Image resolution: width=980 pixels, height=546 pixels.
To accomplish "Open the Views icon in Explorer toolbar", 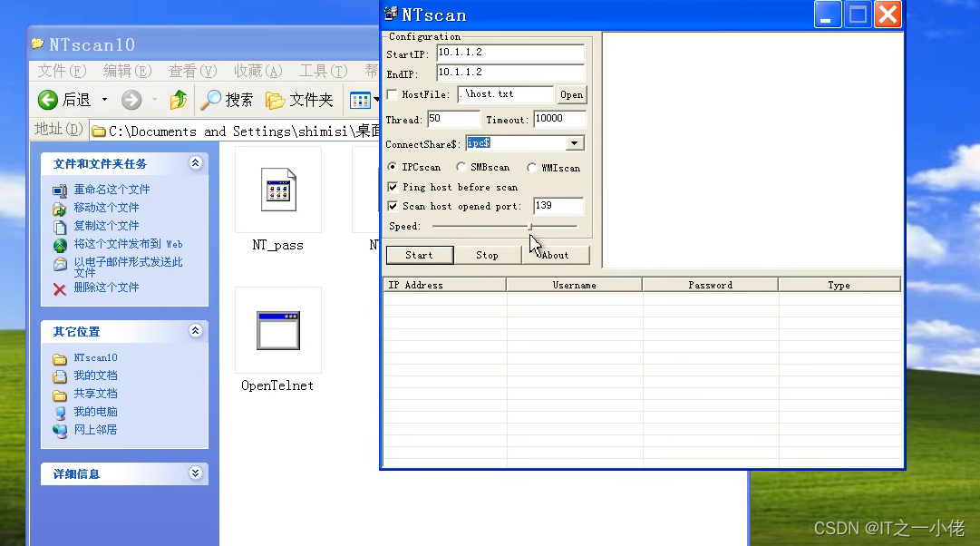I will 360,100.
